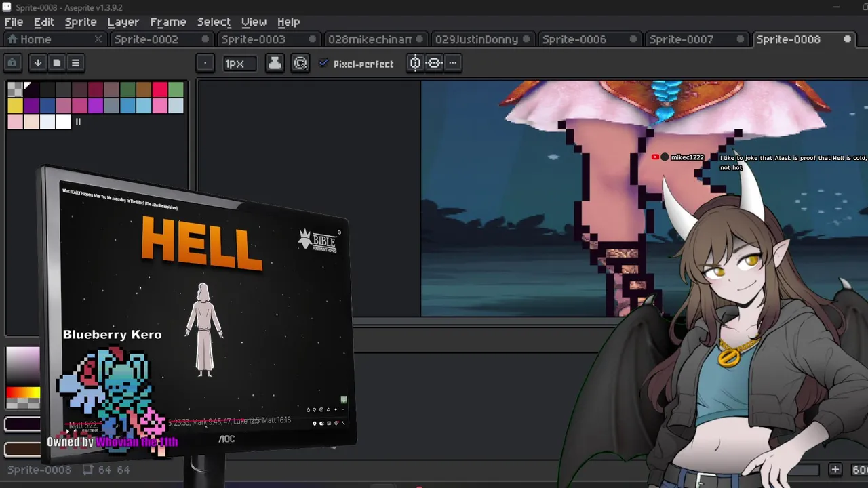This screenshot has width=868, height=488.
Task: Pick the black palette swatch with corner marker
Action: click(x=31, y=89)
